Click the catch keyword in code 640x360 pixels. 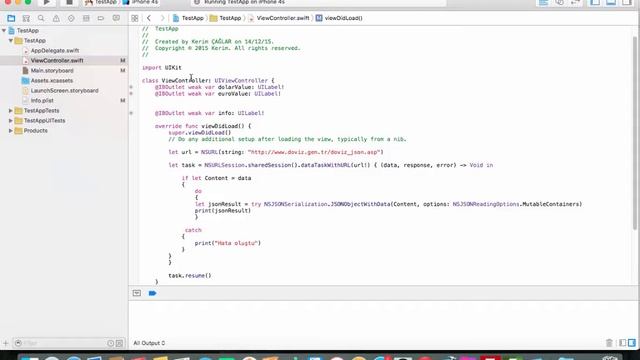pos(193,230)
